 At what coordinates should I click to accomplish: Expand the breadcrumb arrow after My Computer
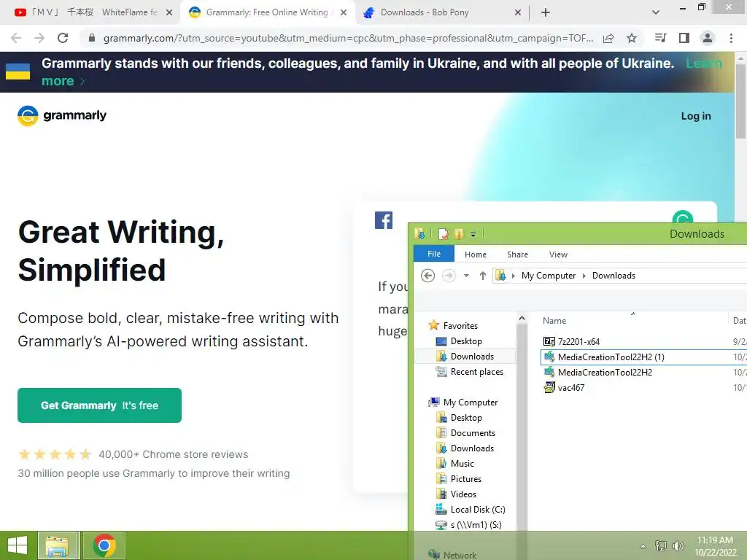[584, 275]
